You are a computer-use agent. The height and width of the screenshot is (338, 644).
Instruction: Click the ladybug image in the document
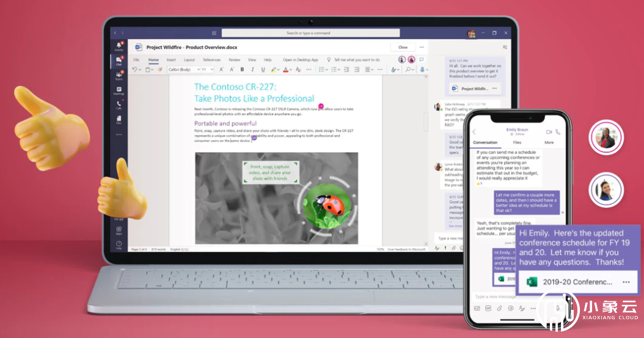point(327,206)
